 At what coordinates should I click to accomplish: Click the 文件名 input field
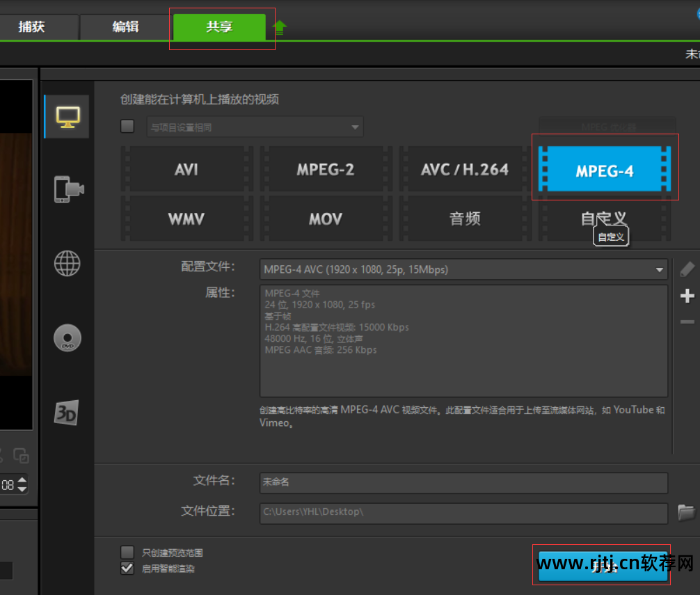click(x=463, y=482)
